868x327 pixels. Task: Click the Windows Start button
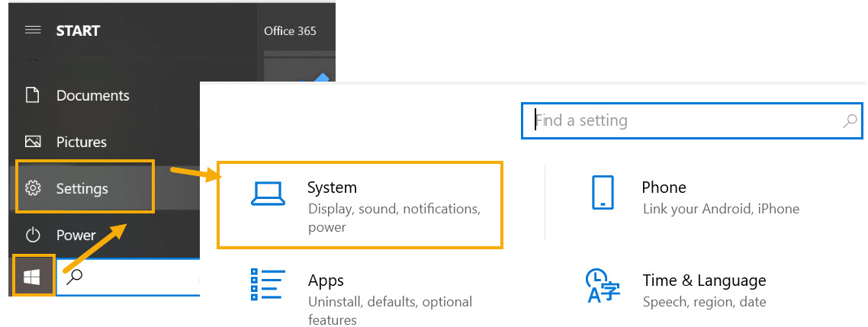pos(33,277)
